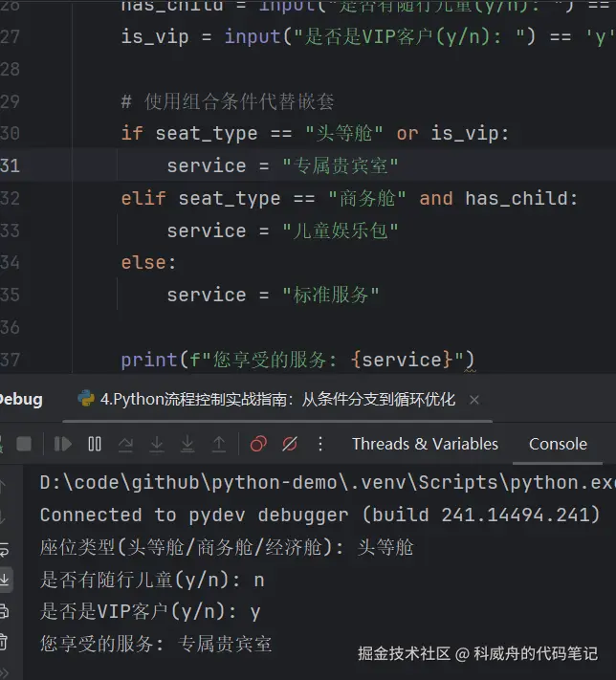Click the 'print' call on line 37
Image resolution: width=616 pixels, height=680 pixels.
click(x=149, y=360)
